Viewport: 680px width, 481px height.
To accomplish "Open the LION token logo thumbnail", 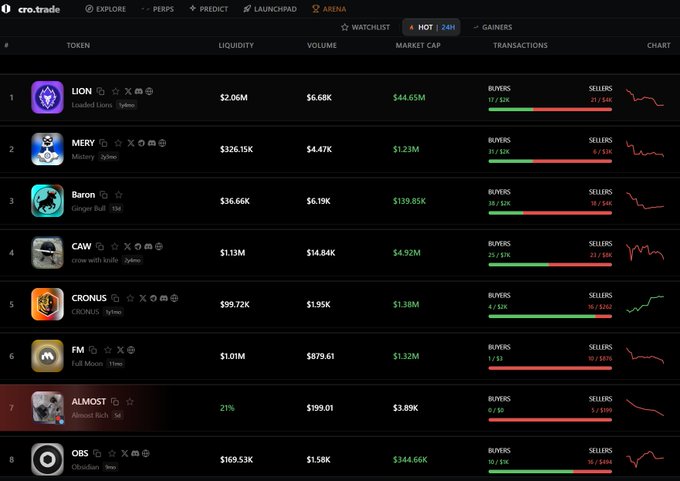I will 47,97.
